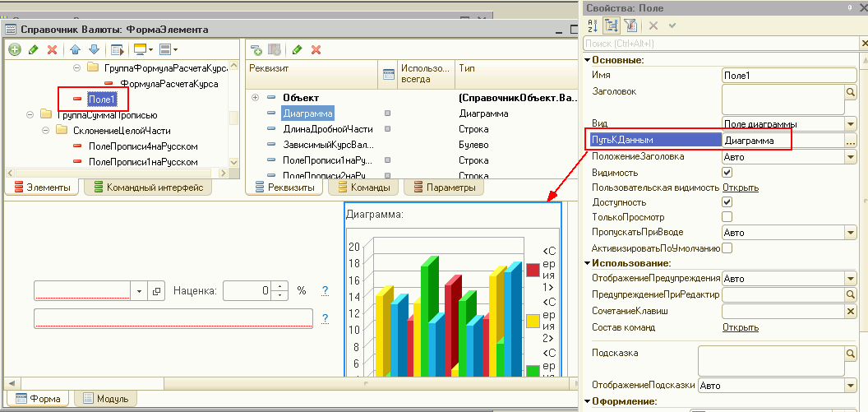
Task: Click open button beside the empty combo field
Action: (156, 291)
